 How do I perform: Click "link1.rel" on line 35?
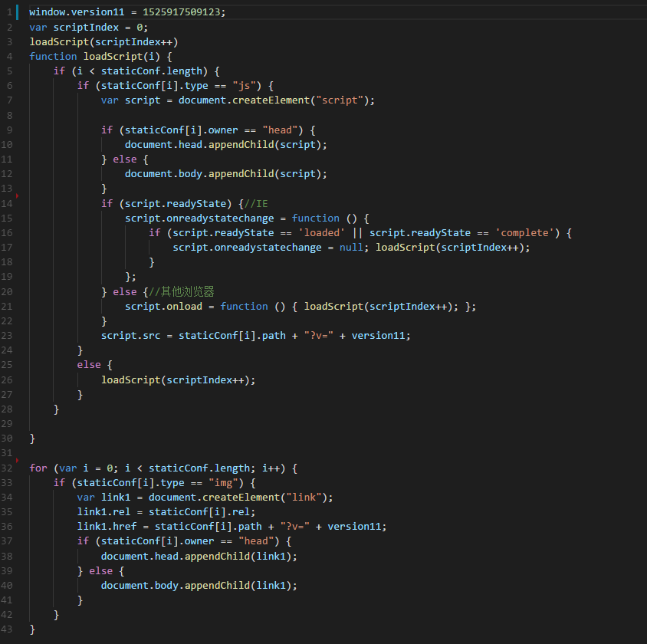tap(103, 512)
